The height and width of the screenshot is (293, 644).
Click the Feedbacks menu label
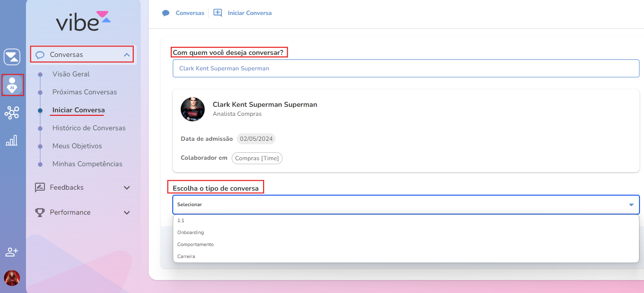[67, 188]
